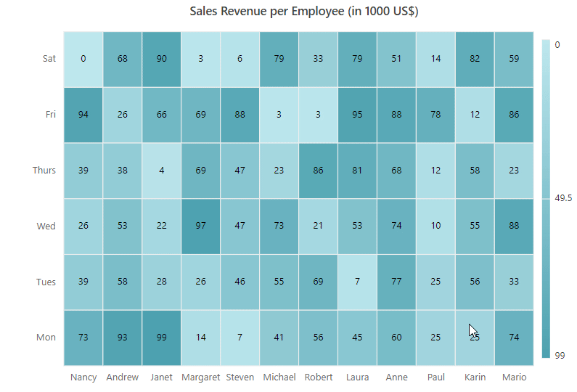Screen dimensions: 577x392
Task: Click the Paul column axis label
Action: click(436, 377)
